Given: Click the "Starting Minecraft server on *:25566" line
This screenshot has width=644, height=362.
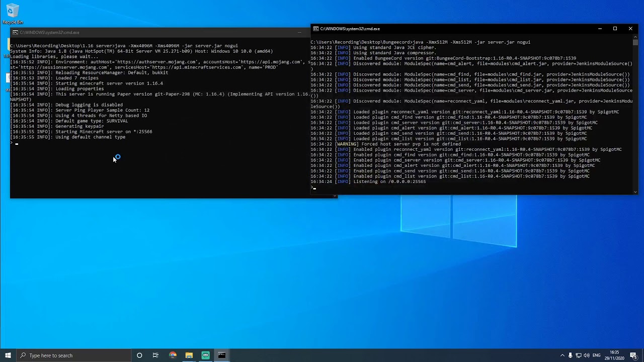Looking at the screenshot, I should (x=81, y=132).
